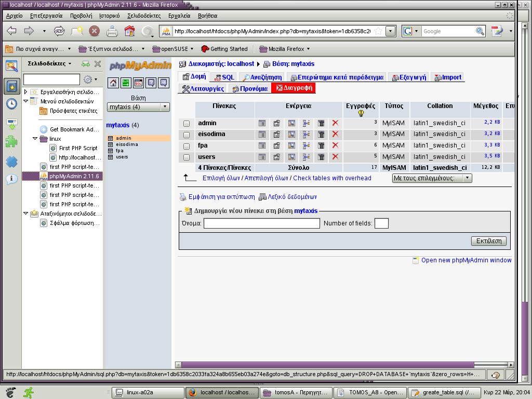The image size is (532, 399).
Task: Open the Import tab
Action: (x=448, y=77)
